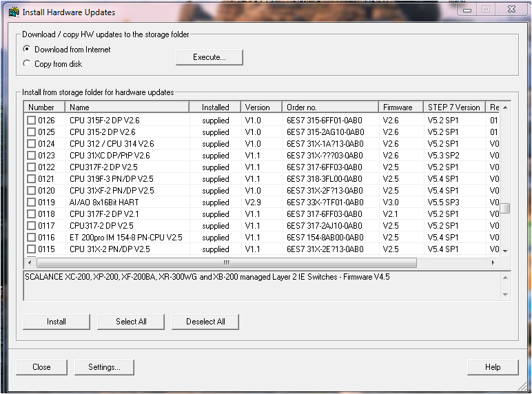Click AI/AO 8x16Bit HART name
Screen dimensions: 532x394
coord(104,202)
